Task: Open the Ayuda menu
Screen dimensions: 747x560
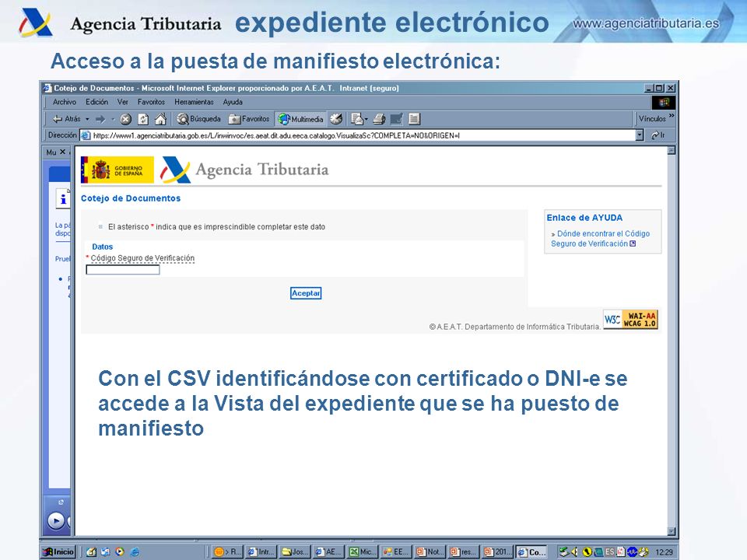Action: (x=233, y=102)
